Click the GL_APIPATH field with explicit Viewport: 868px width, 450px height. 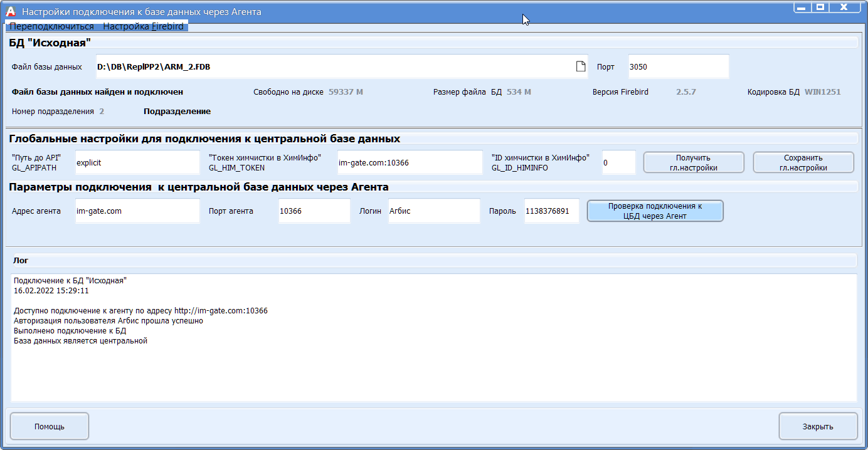click(x=137, y=162)
